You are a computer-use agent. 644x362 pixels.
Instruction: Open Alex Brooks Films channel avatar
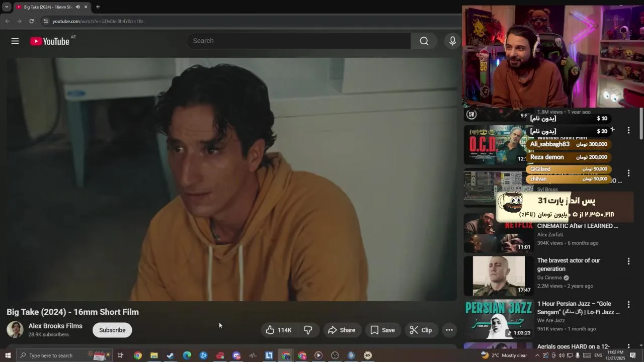tap(15, 330)
